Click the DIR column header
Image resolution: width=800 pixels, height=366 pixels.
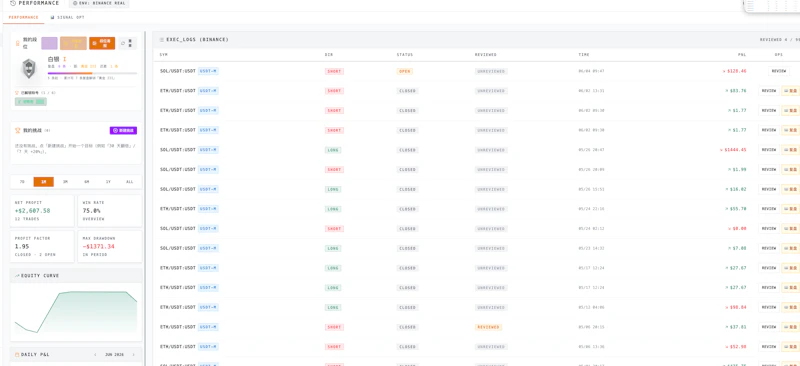329,55
